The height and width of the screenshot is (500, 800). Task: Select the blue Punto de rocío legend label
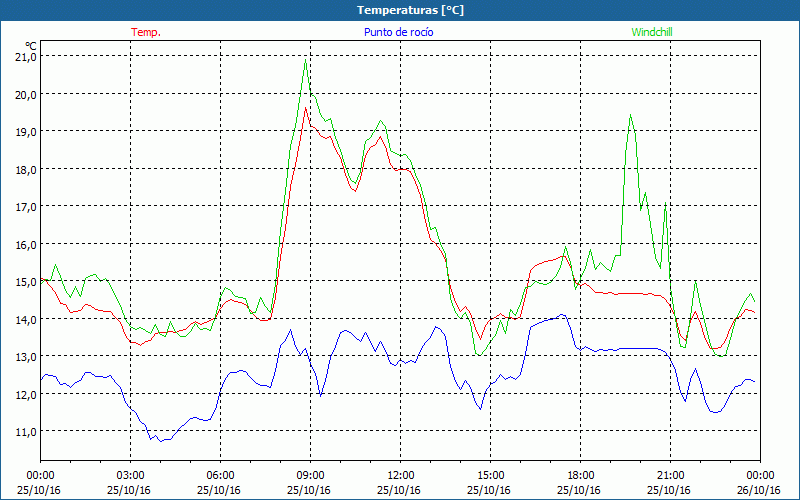[x=398, y=32]
